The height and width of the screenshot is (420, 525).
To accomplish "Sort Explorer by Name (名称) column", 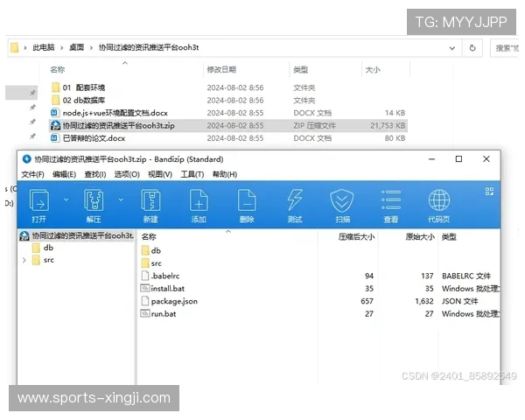I will click(x=58, y=70).
